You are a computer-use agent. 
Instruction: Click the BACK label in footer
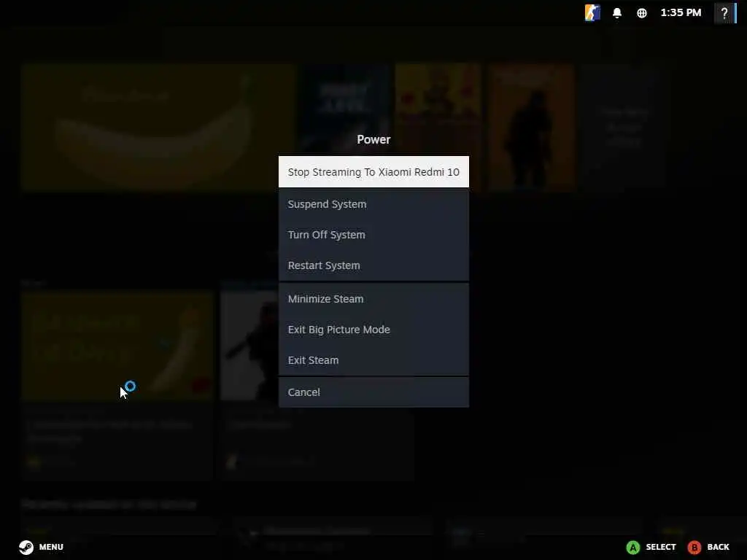(718, 547)
